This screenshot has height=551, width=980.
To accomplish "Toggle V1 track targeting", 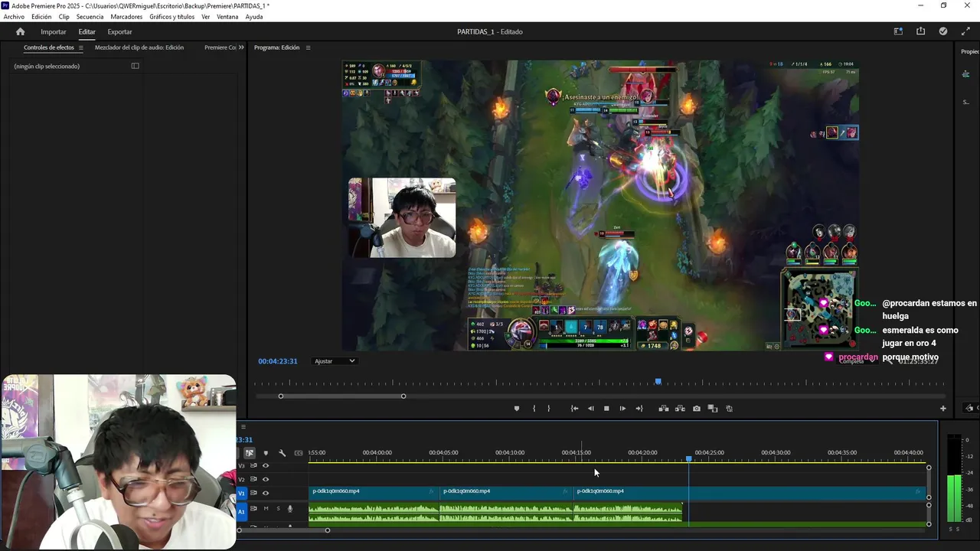I will (x=241, y=493).
